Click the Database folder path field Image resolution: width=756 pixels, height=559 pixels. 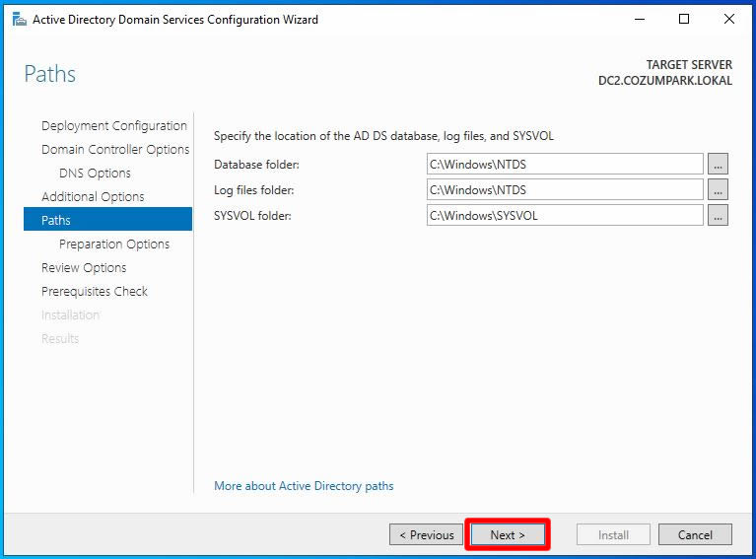click(x=564, y=165)
